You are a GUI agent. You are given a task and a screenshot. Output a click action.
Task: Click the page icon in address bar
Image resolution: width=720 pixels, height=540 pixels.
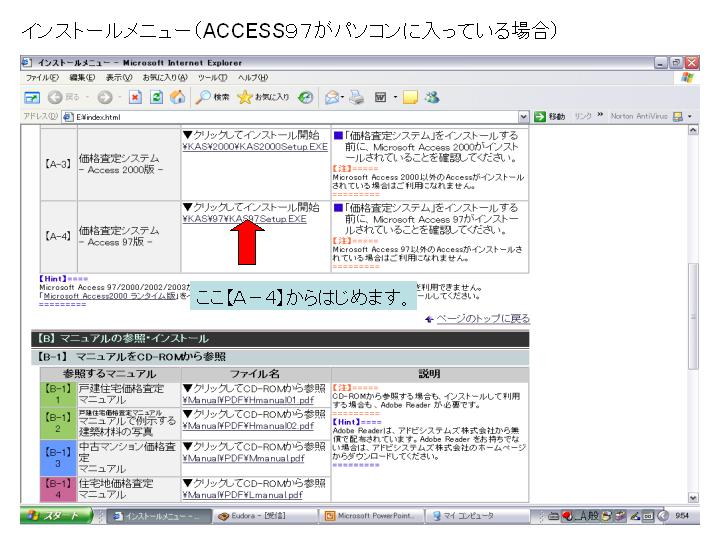[68, 117]
